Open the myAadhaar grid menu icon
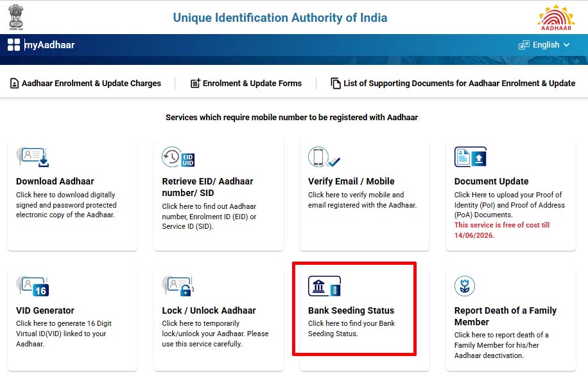The height and width of the screenshot is (376, 588). tap(14, 45)
